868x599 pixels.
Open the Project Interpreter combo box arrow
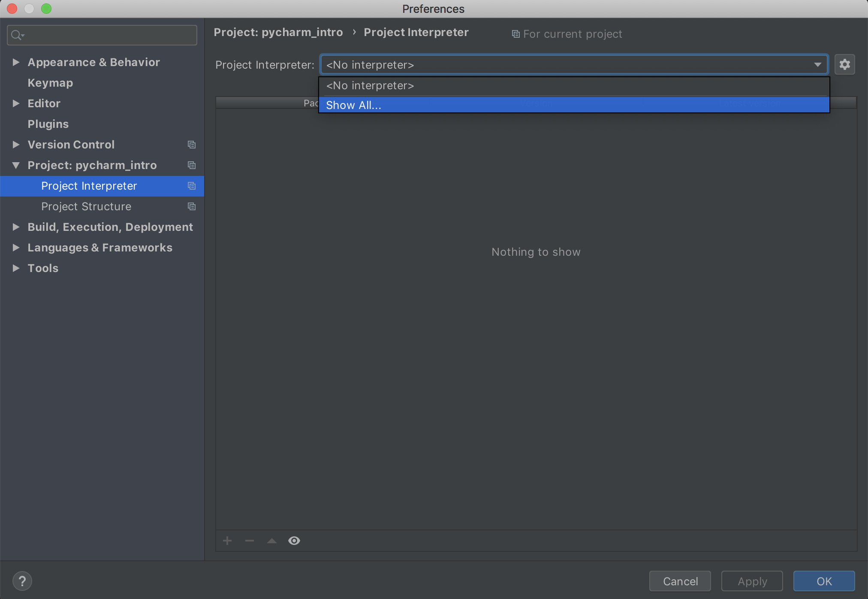point(817,64)
